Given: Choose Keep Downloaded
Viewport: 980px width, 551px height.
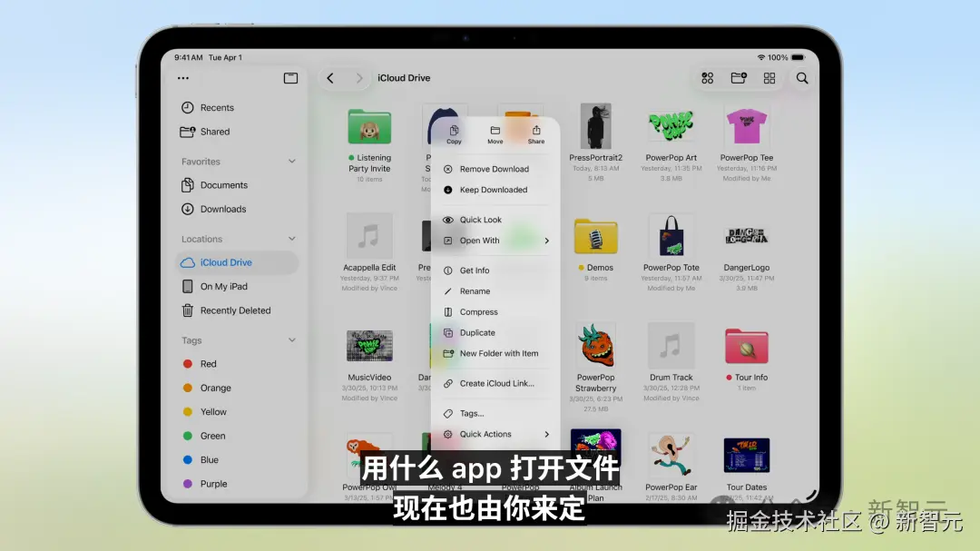Looking at the screenshot, I should click(495, 190).
